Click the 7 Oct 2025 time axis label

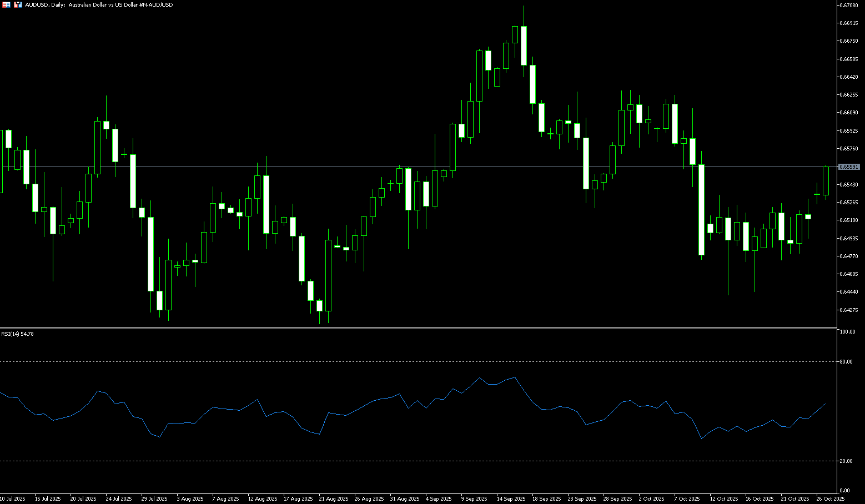688,499
